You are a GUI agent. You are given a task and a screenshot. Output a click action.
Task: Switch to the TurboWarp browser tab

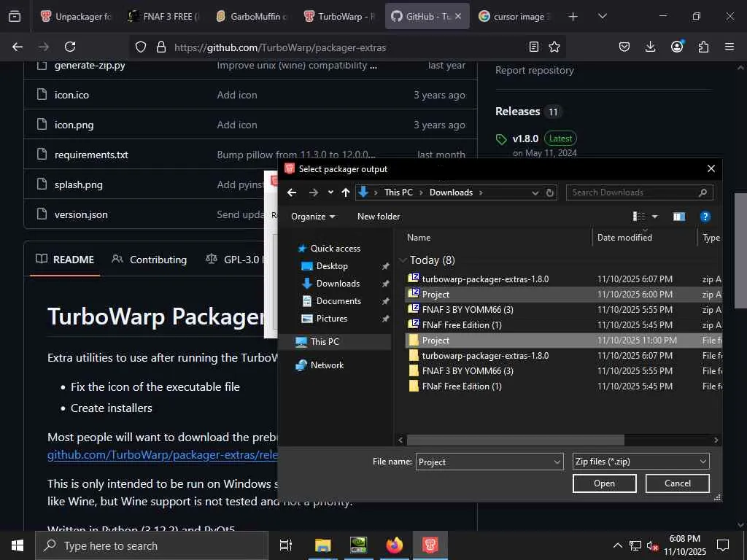(340, 16)
